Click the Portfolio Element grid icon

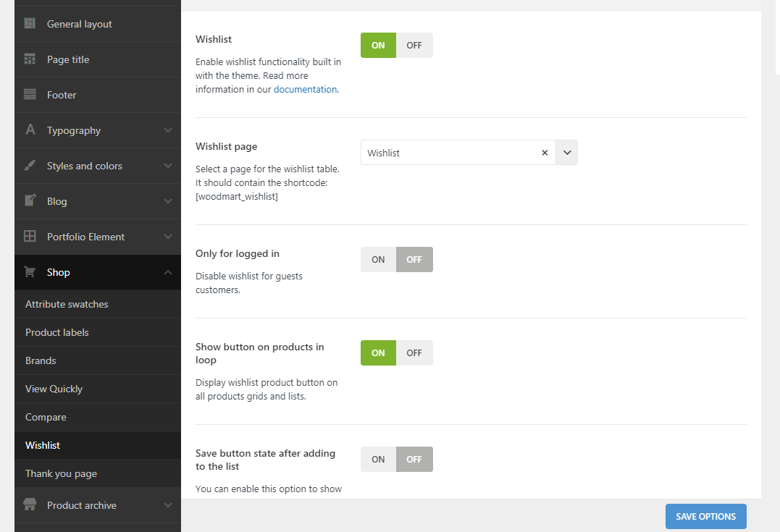(x=30, y=237)
